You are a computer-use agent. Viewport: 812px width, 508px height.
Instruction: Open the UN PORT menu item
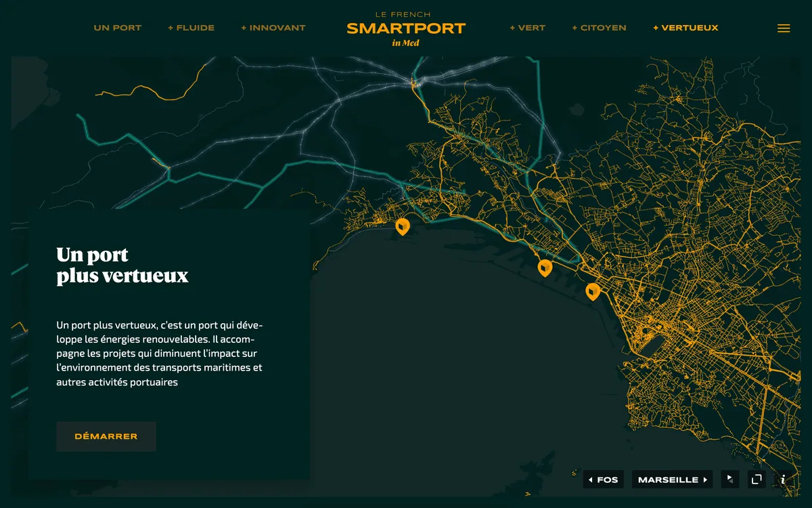(x=118, y=28)
